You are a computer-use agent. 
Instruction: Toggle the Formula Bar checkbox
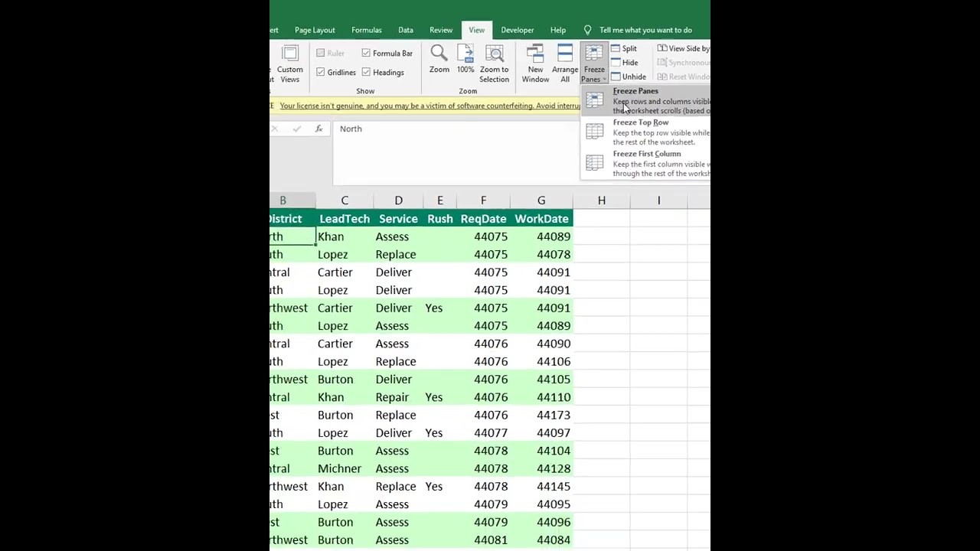coord(366,53)
